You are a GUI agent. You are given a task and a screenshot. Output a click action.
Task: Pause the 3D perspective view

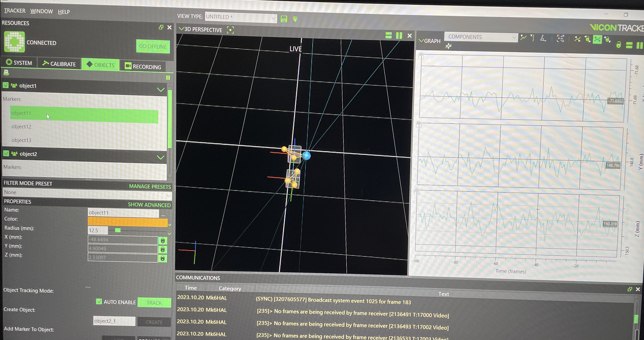click(x=399, y=36)
